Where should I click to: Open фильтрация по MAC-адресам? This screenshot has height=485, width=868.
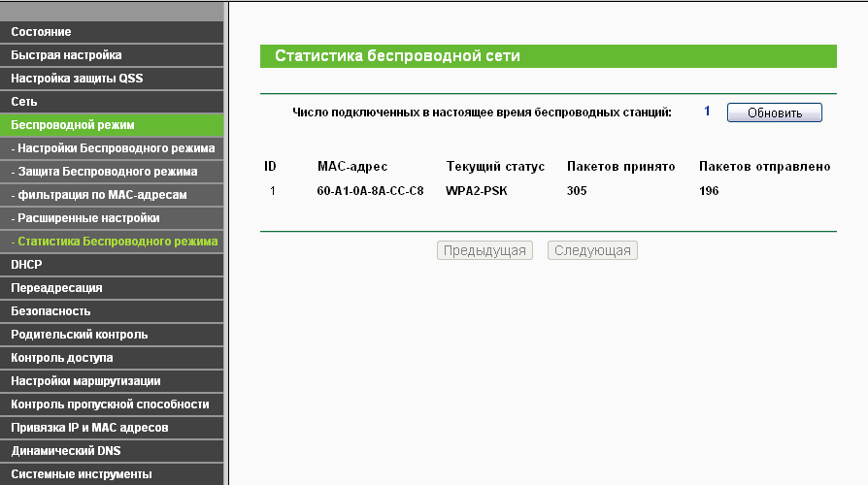point(112,195)
